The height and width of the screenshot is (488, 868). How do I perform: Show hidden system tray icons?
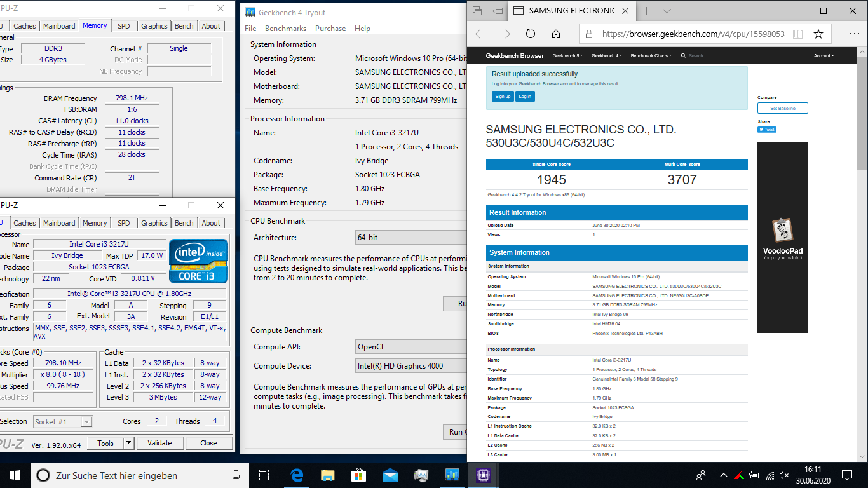point(723,475)
